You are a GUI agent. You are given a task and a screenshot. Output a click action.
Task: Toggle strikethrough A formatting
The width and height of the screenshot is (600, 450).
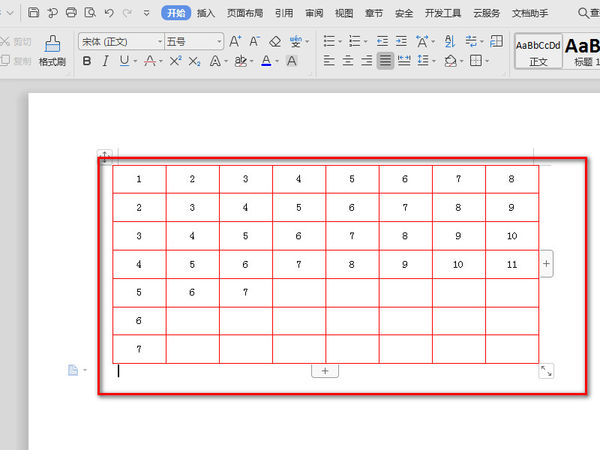point(150,61)
